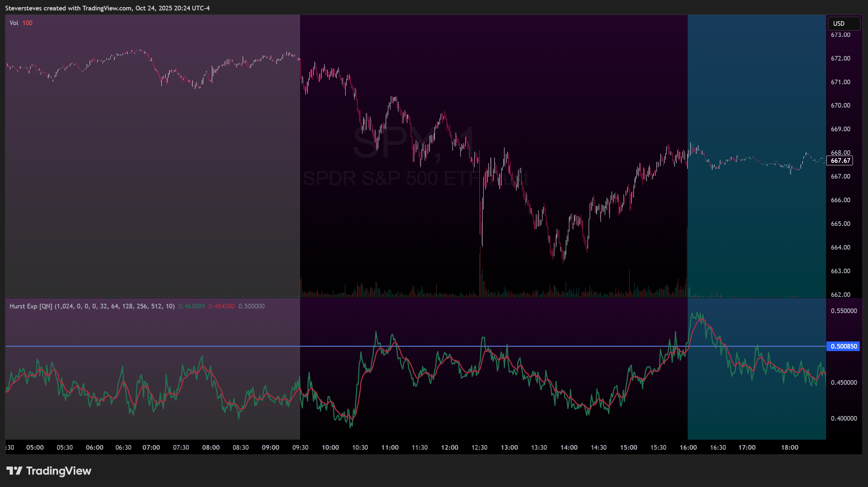Image resolution: width=868 pixels, height=487 pixels.
Task: Click the 18:00 time axis label
Action: [790, 448]
